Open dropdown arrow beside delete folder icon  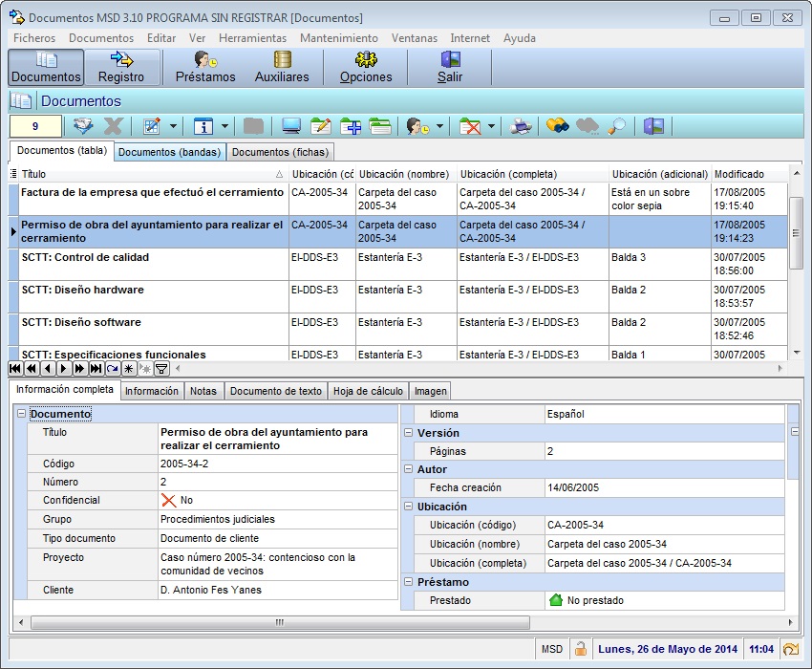click(x=491, y=126)
